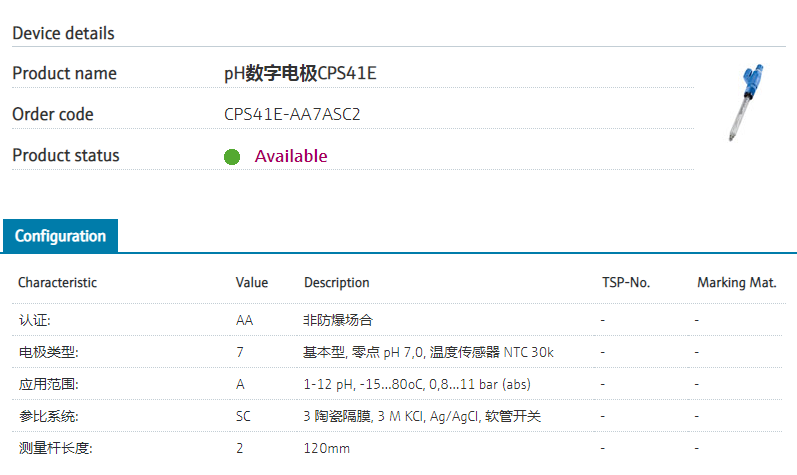
Task: Click the SC value cell
Action: [x=243, y=416]
